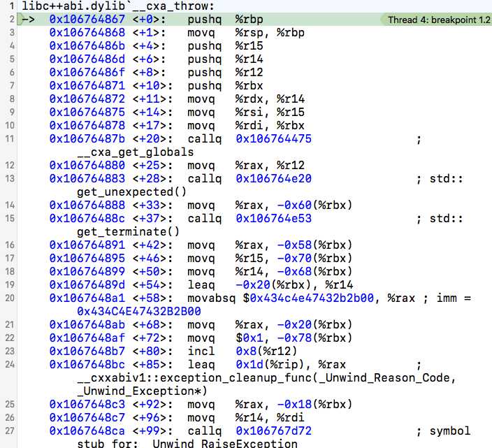The height and width of the screenshot is (448, 492).
Task: Click the Thread 4: breakpoint 1.2 annotation
Action: click(x=439, y=20)
